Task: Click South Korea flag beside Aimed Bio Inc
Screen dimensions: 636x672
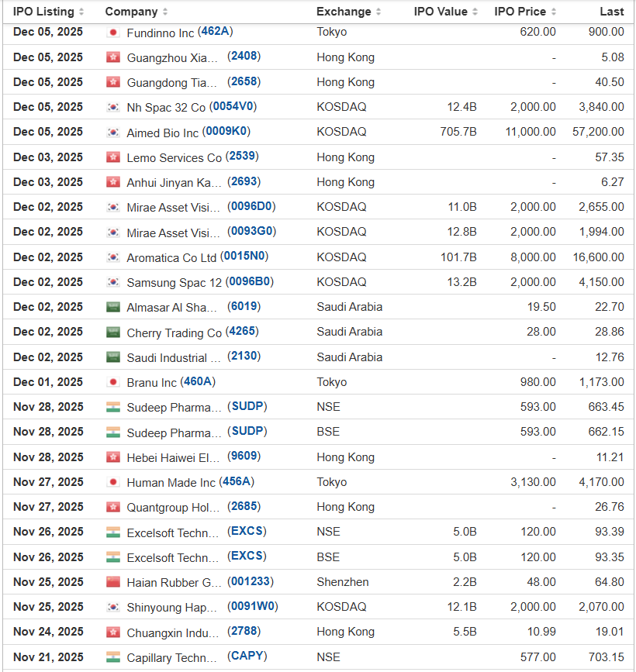Action: click(x=113, y=133)
